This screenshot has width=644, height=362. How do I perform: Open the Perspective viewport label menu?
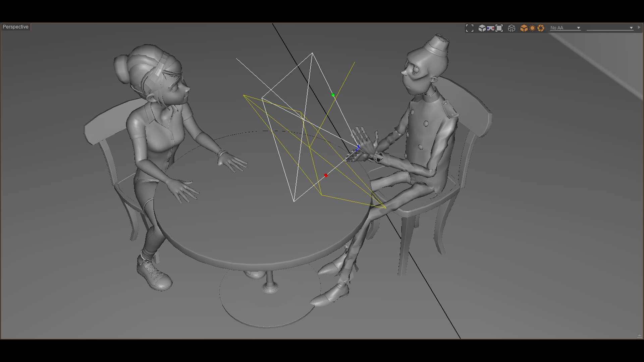click(15, 27)
